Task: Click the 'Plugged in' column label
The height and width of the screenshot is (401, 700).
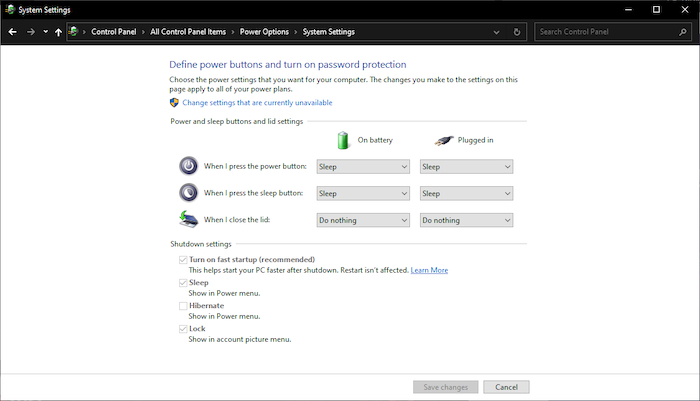Action: pyautogui.click(x=475, y=140)
